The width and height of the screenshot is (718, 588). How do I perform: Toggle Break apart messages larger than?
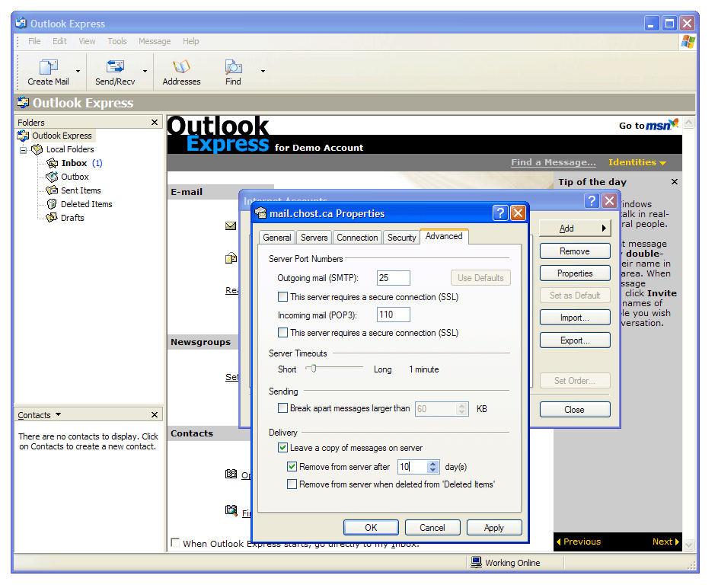tap(283, 408)
